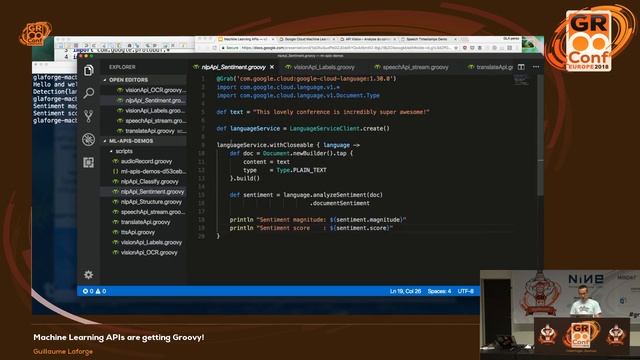Open the Manage gear icon
Viewport: 640px width, 360px height.
coord(89,275)
